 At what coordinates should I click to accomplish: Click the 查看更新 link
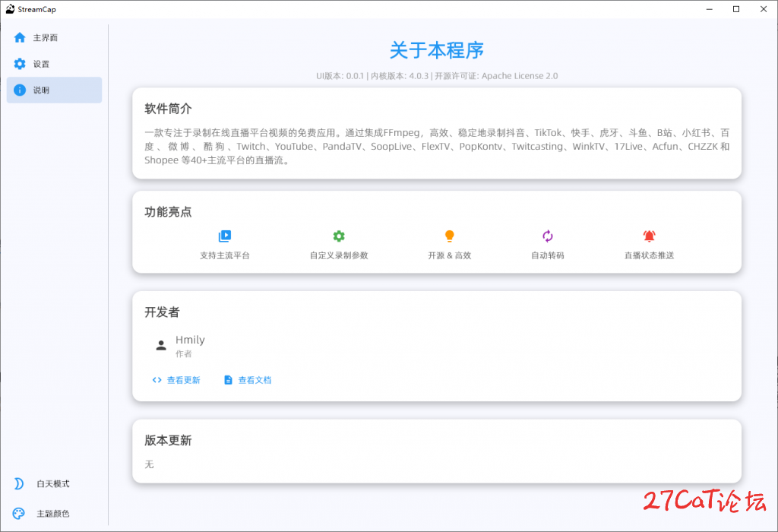coord(183,380)
